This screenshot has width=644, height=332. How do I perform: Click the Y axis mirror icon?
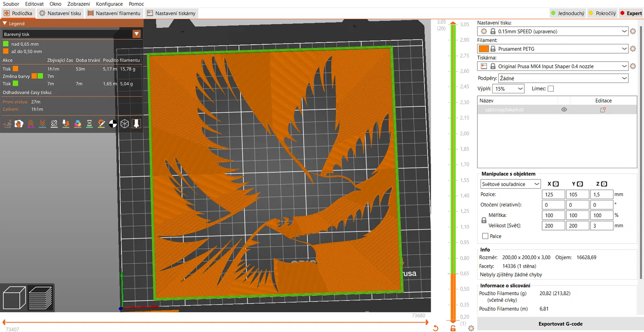[580, 184]
